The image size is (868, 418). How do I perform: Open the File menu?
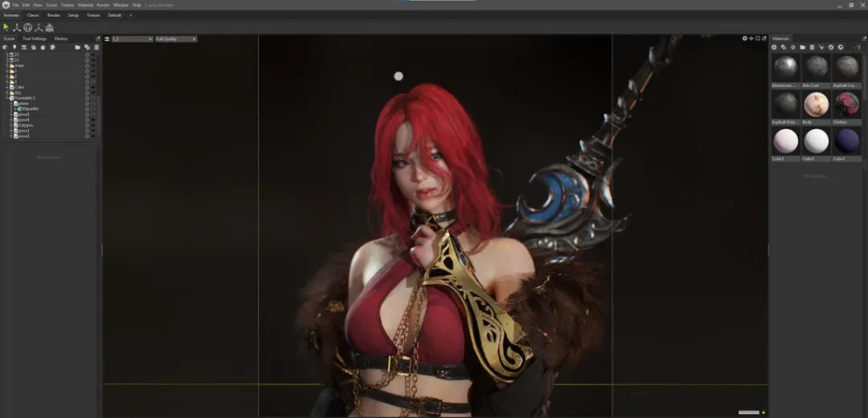[15, 5]
